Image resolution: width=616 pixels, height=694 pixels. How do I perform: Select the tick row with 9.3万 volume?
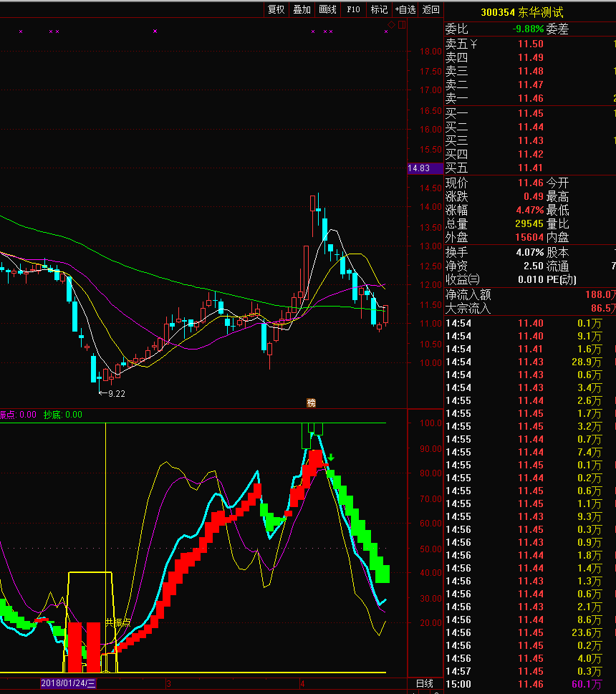tap(530, 517)
